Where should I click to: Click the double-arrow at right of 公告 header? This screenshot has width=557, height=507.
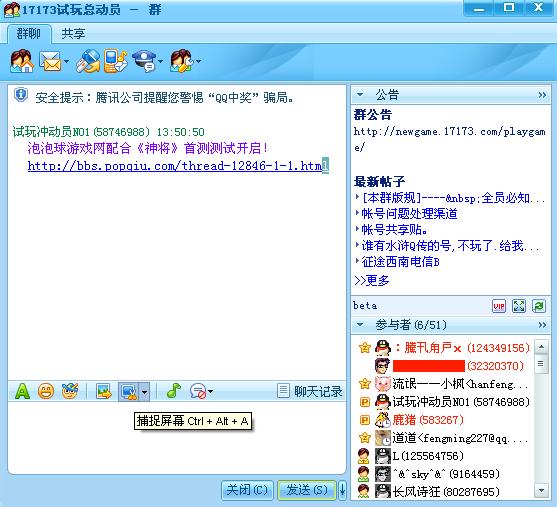[x=542, y=95]
